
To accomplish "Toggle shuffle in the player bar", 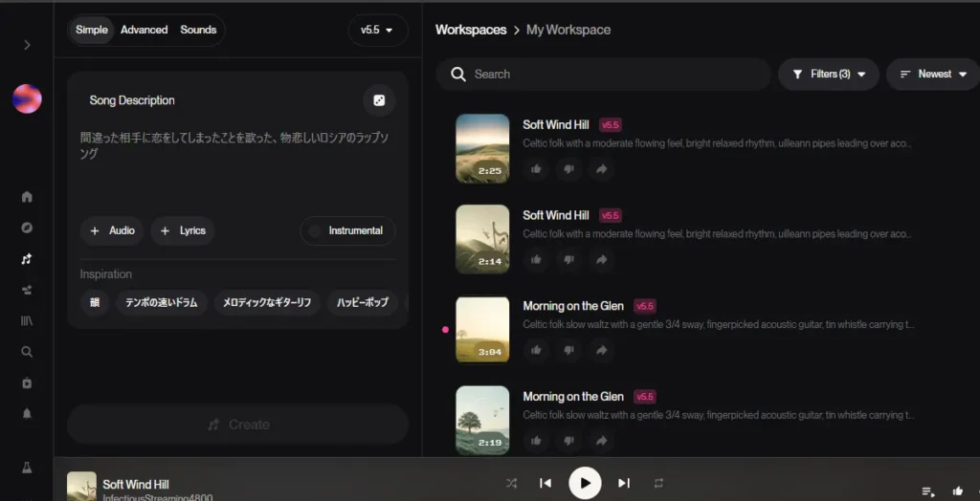I will (512, 483).
